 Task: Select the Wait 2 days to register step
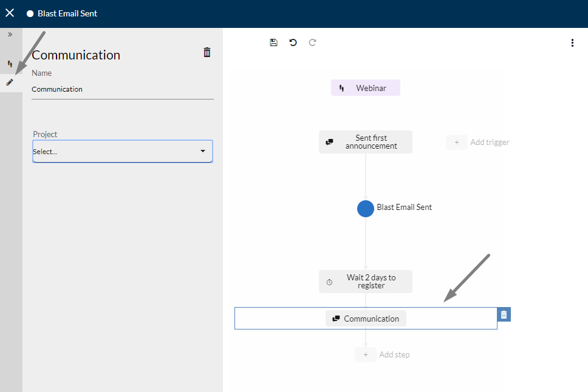tap(366, 282)
